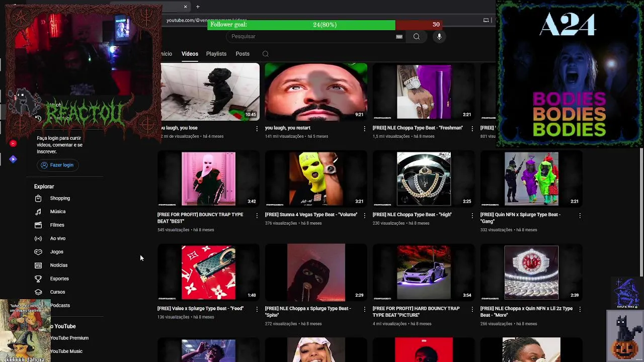644x362 pixels.
Task: Open options for Stunna 4 Vegas "Volume"
Action: [364, 215]
